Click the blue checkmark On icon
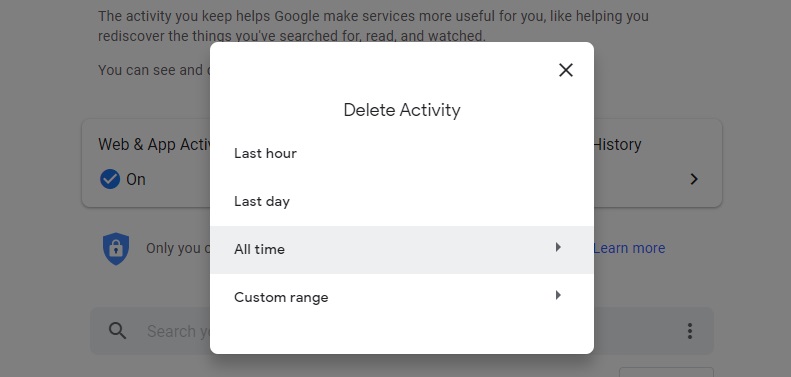Image resolution: width=791 pixels, height=377 pixels. [x=109, y=179]
